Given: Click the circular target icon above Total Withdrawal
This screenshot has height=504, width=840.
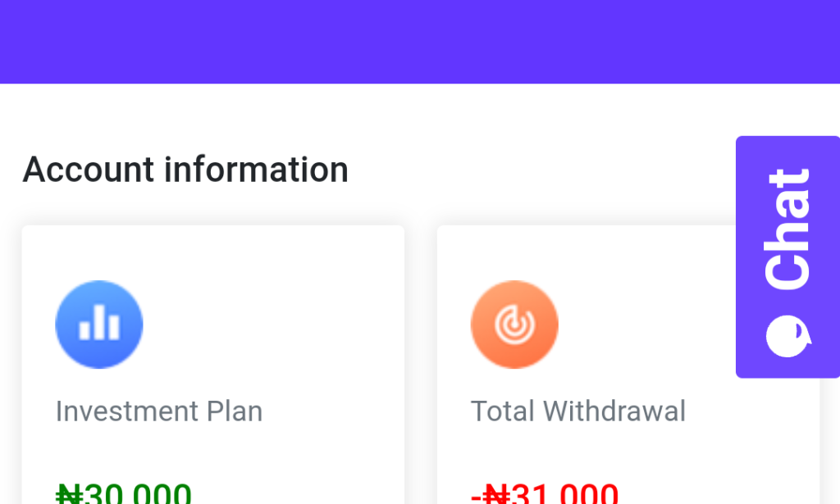Looking at the screenshot, I should pyautogui.click(x=514, y=324).
